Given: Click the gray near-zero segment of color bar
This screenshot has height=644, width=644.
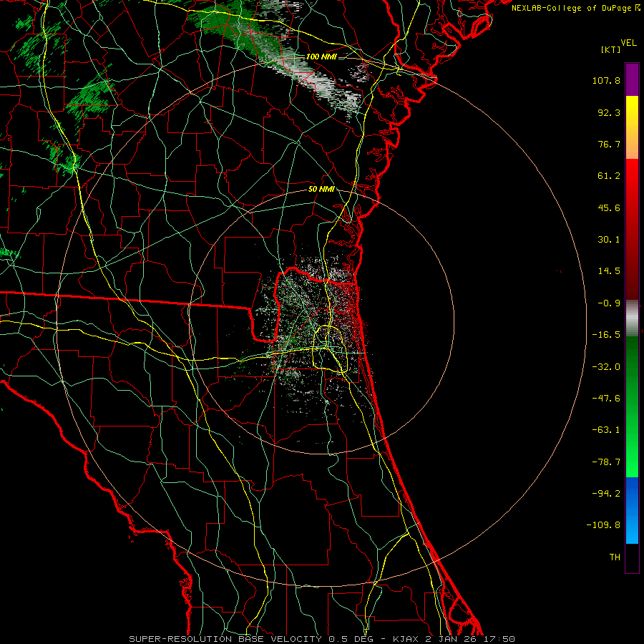Looking at the screenshot, I should pyautogui.click(x=632, y=318).
